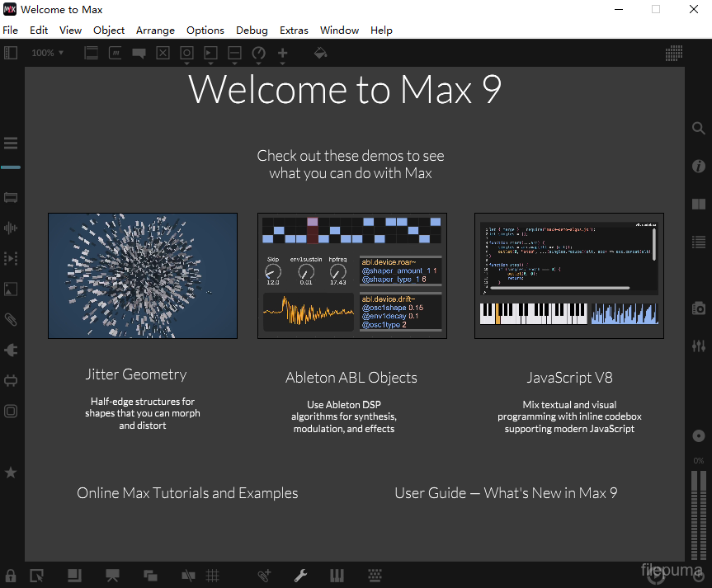The height and width of the screenshot is (588, 712).
Task: Open the star favorites icon in left sidebar
Action: 11,473
